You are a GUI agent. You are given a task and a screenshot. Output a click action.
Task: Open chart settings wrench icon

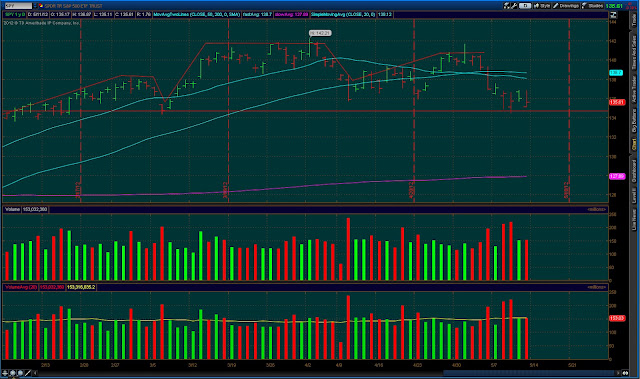[x=514, y=6]
